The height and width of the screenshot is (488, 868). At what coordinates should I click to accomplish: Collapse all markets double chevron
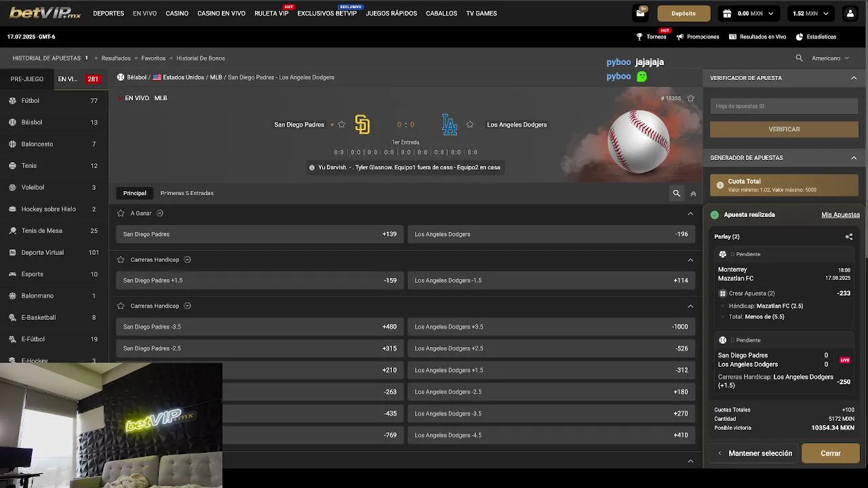[693, 194]
